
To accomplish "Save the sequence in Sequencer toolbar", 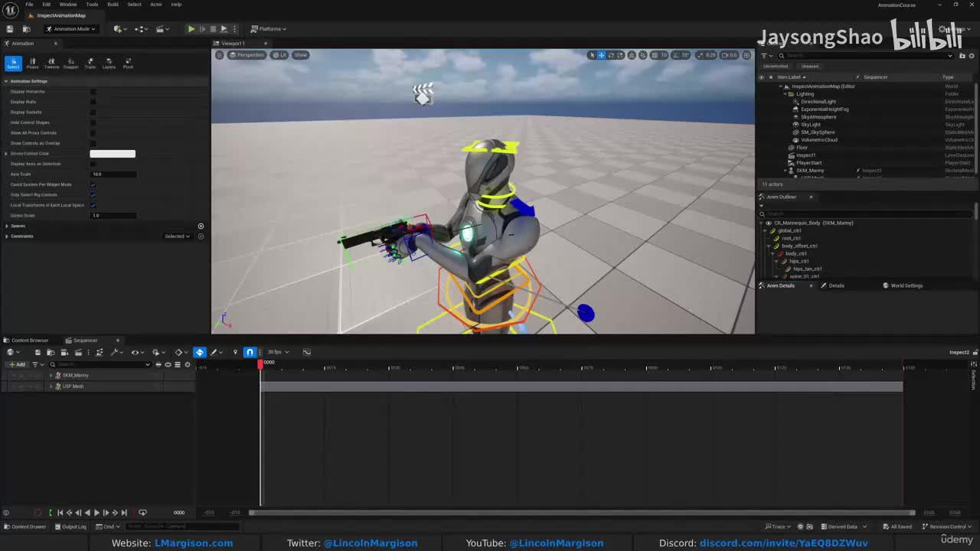I will click(x=38, y=352).
